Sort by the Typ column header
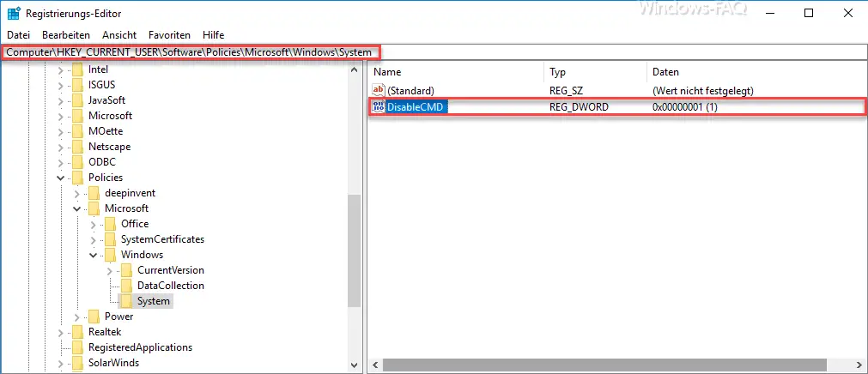Screen dimensions: 868x374 [x=596, y=72]
